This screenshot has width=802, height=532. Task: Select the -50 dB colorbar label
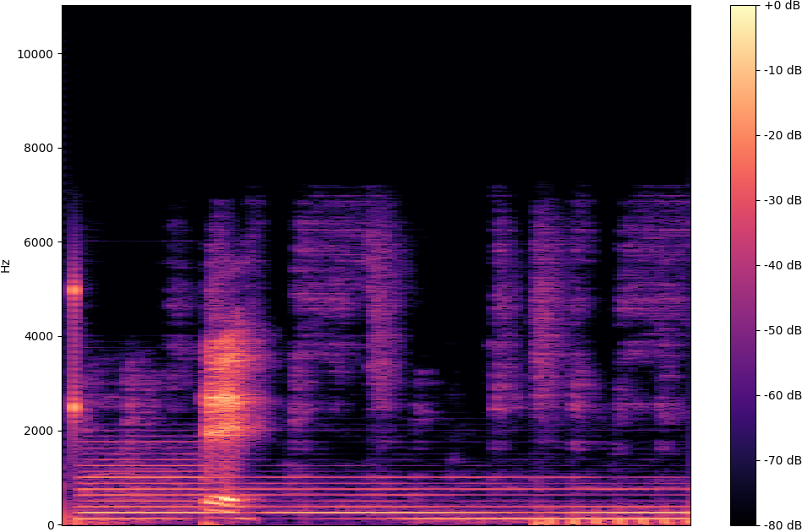pyautogui.click(x=783, y=330)
